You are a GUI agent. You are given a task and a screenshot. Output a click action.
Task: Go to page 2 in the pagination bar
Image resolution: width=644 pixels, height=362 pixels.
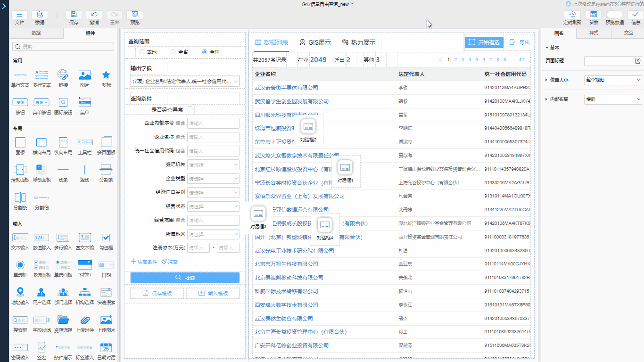pyautogui.click(x=455, y=59)
